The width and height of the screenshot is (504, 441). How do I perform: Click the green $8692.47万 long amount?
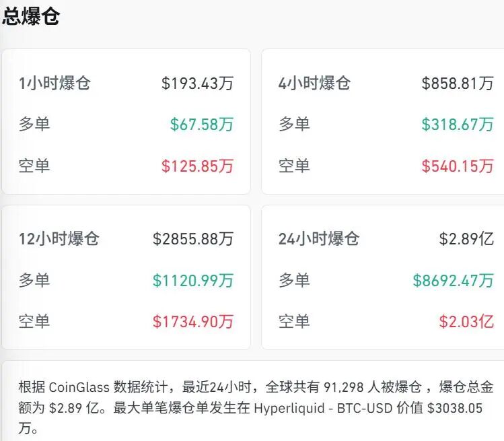click(x=453, y=281)
